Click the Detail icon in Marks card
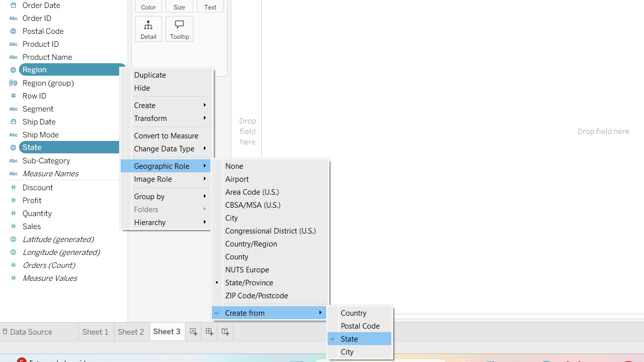The width and height of the screenshot is (644, 362). tap(148, 25)
